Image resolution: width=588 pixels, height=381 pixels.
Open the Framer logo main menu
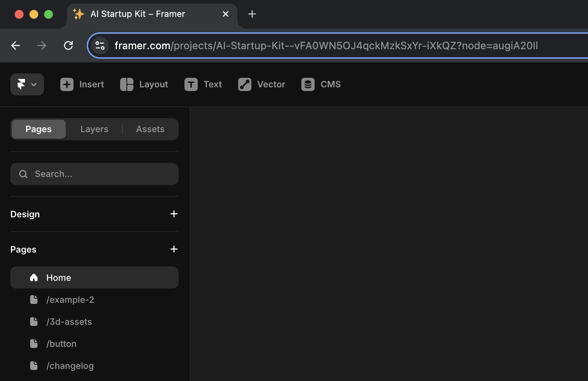(x=27, y=84)
